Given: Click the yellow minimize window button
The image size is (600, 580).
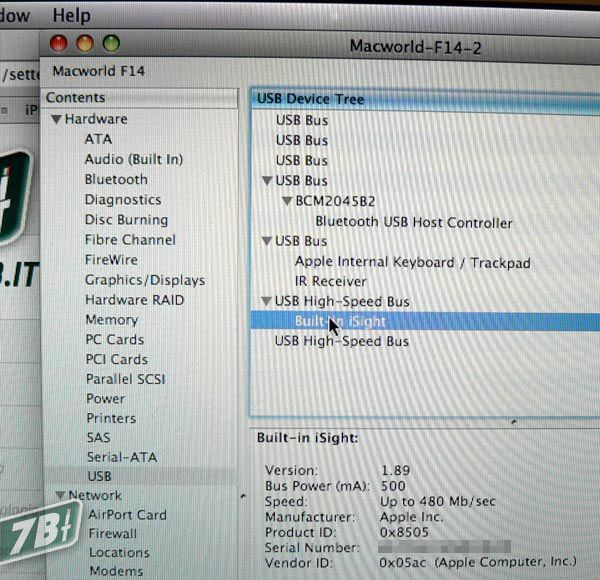Looking at the screenshot, I should point(85,43).
